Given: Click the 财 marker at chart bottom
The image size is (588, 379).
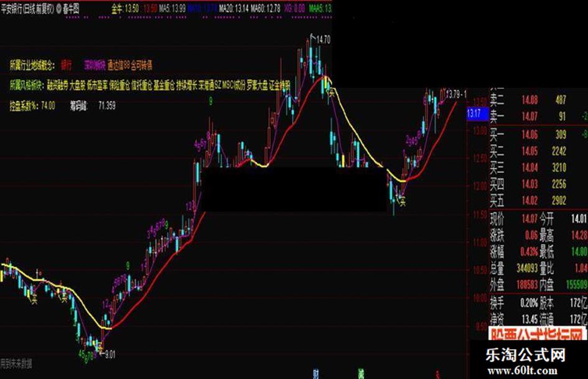Looking at the screenshot, I should coord(315,374).
